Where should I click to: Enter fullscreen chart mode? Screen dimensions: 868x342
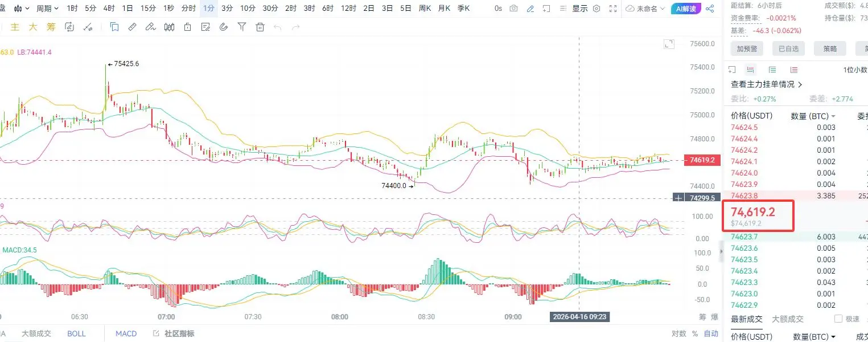[613, 9]
